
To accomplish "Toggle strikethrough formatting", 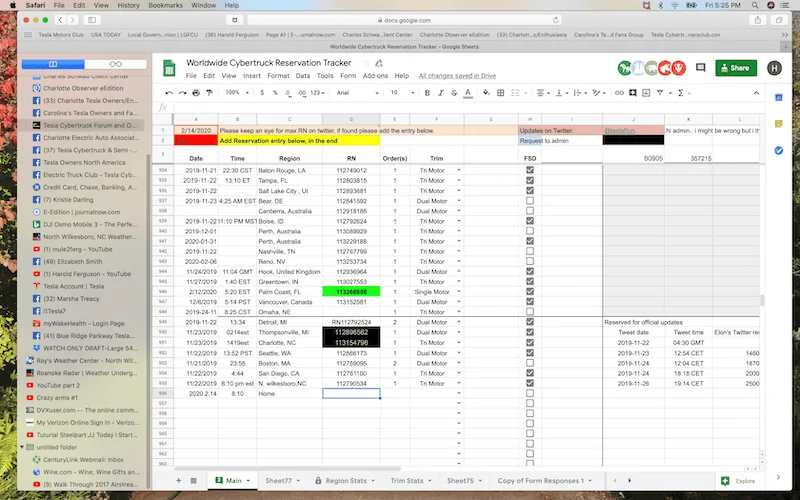I will coord(454,93).
